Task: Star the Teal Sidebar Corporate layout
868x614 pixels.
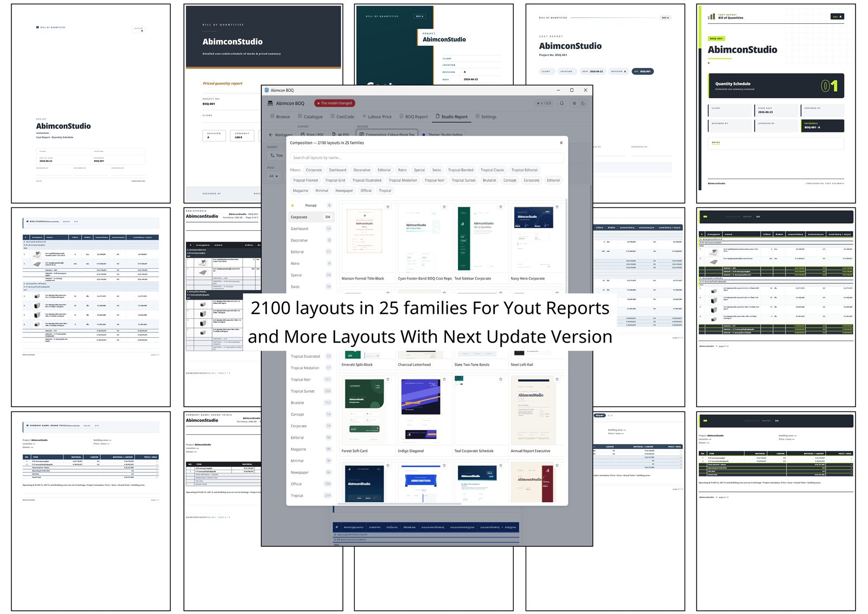Action: (x=501, y=207)
